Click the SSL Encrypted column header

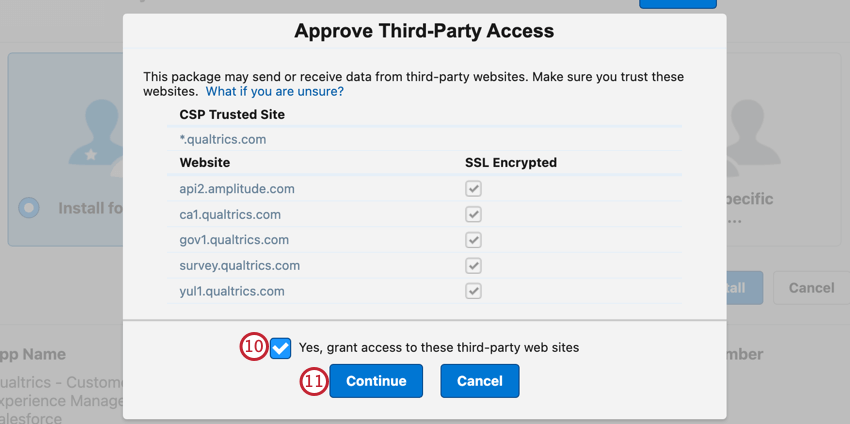511,162
